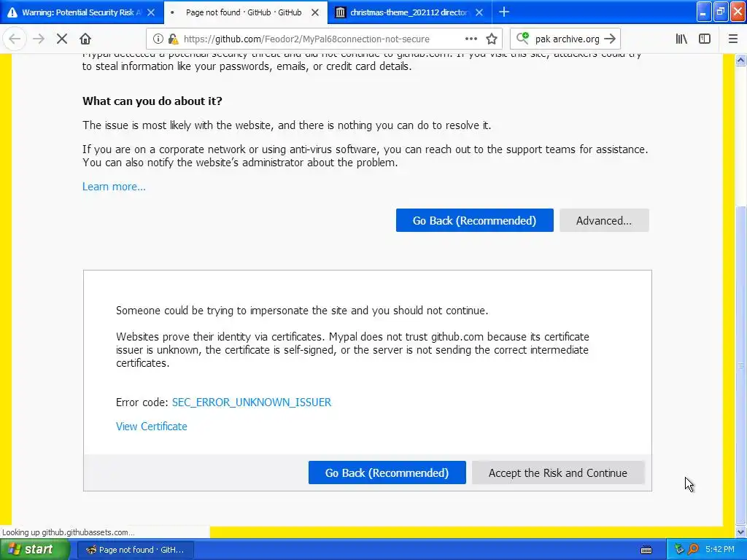Open the Learn more link
Image resolution: width=747 pixels, height=560 pixels.
[x=114, y=187]
